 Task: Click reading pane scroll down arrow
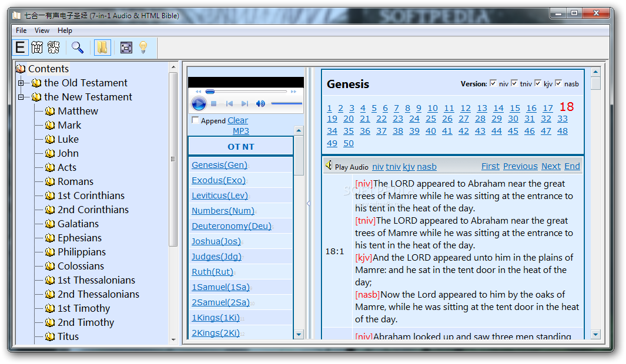click(x=595, y=334)
